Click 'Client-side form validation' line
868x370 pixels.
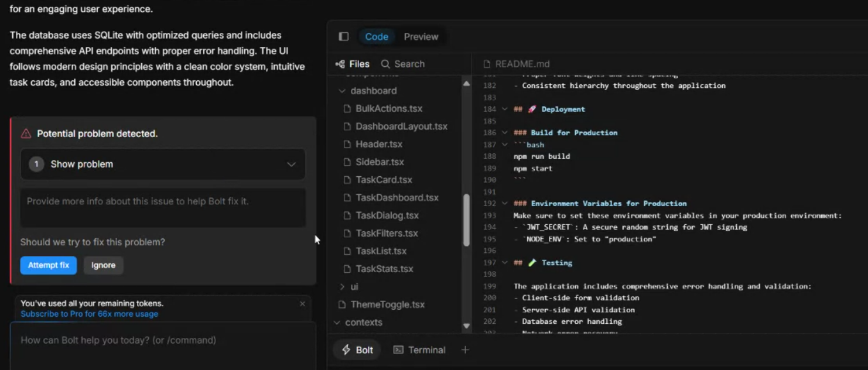[576, 298]
